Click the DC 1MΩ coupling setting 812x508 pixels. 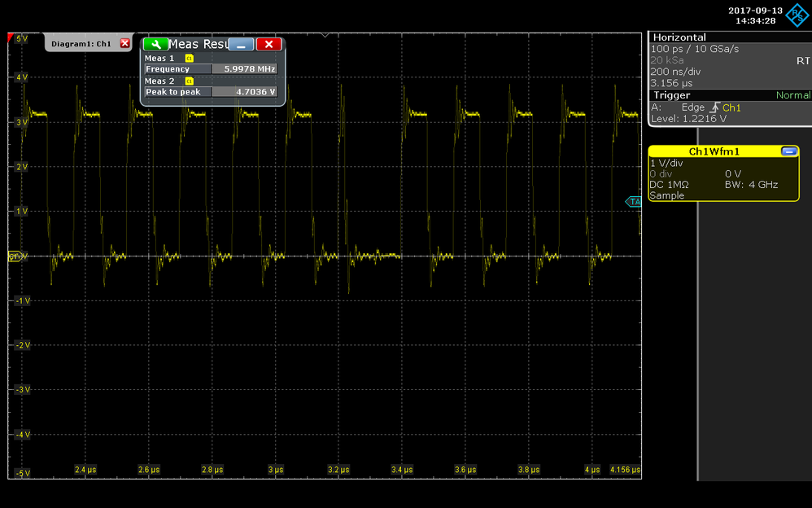(669, 185)
